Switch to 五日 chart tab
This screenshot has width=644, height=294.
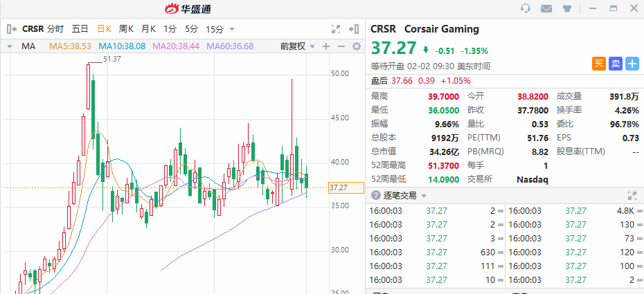click(80, 29)
